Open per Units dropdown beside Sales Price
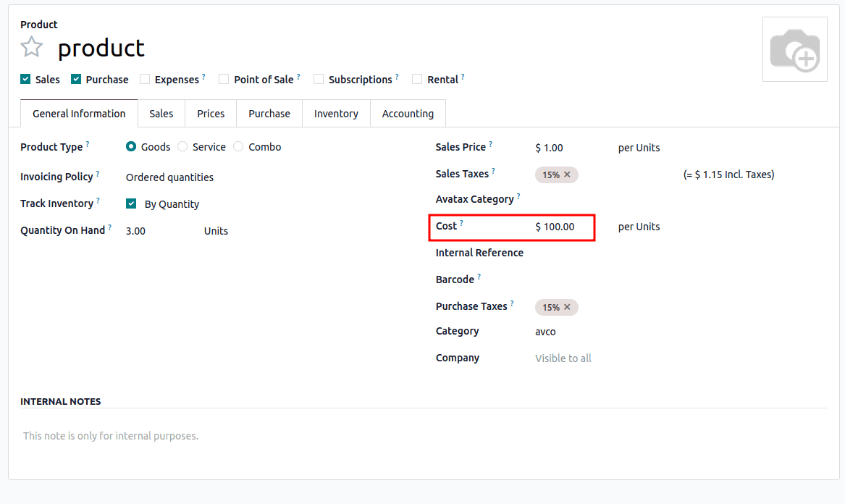Image resolution: width=845 pixels, height=504 pixels. 639,148
